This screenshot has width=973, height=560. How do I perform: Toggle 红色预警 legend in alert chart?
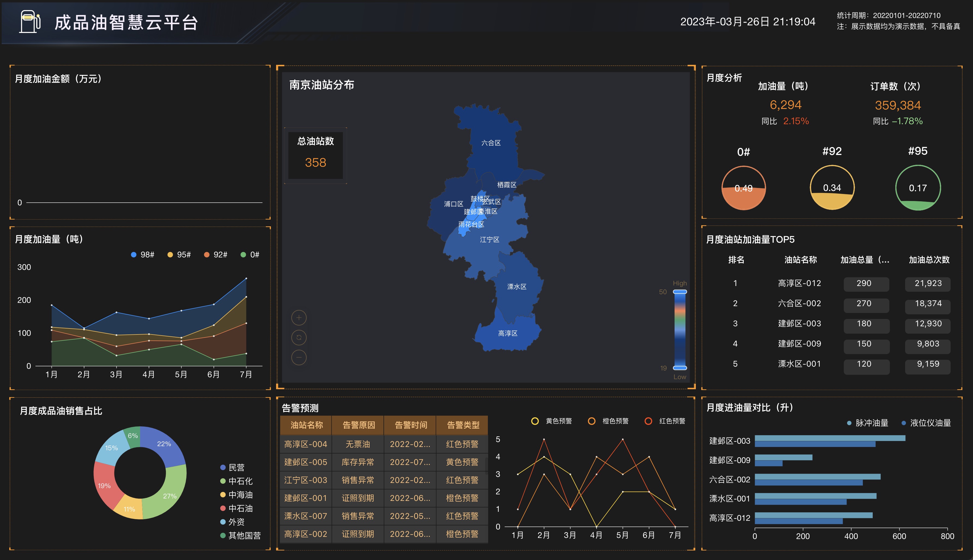[x=665, y=421]
